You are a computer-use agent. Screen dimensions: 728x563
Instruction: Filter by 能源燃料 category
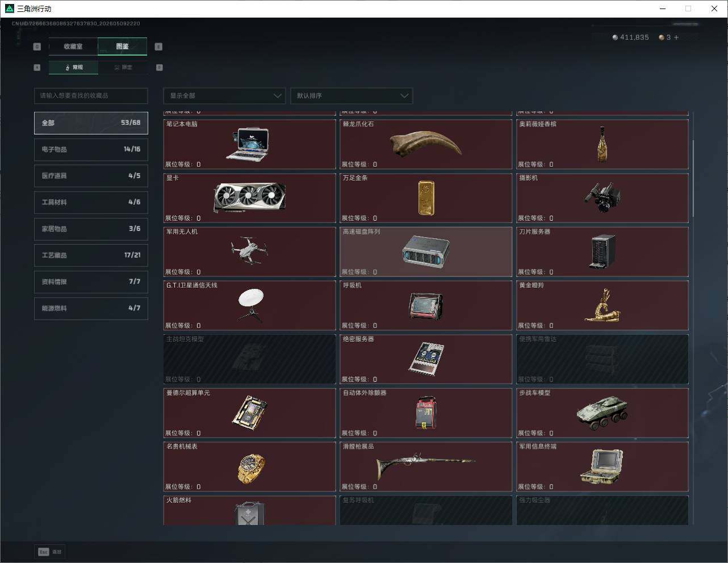tap(91, 308)
